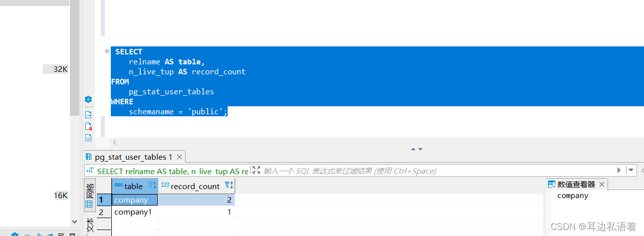Apply the filter using the play arrow
The image size is (644, 236).
click(620, 170)
